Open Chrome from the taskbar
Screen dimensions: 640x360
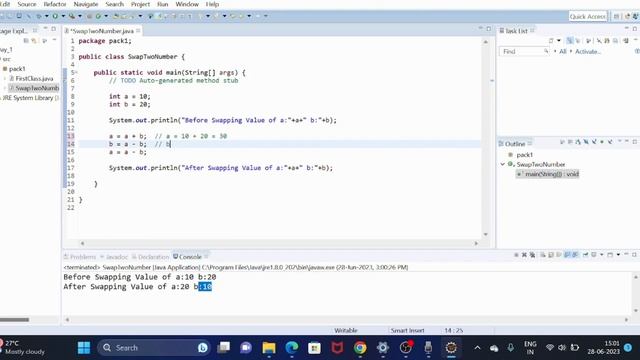click(x=360, y=348)
